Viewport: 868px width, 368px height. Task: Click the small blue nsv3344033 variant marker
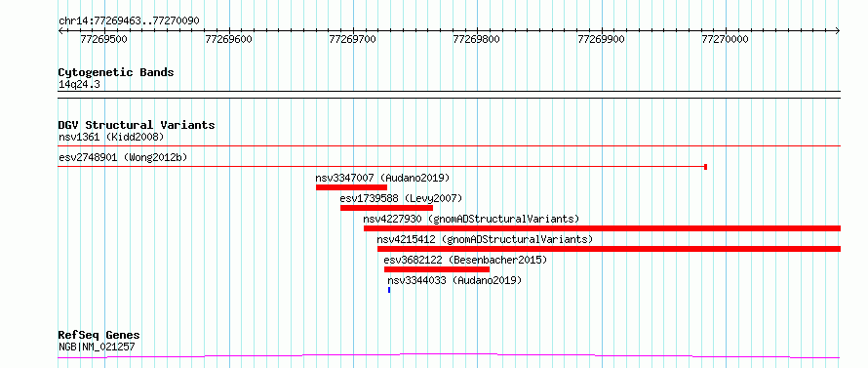pos(389,290)
